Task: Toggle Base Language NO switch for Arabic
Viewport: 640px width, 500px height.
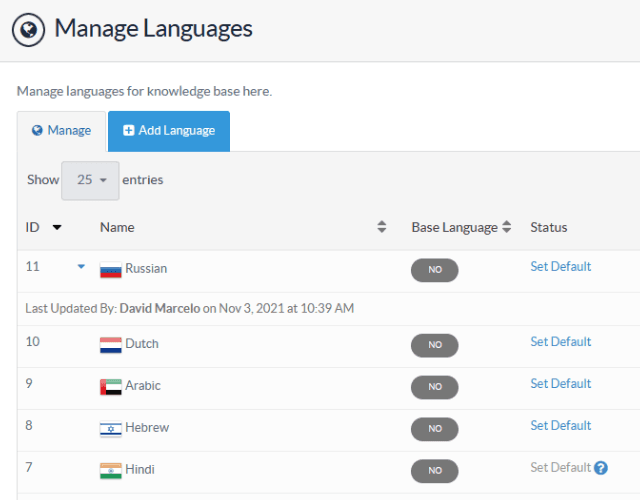Action: 435,387
